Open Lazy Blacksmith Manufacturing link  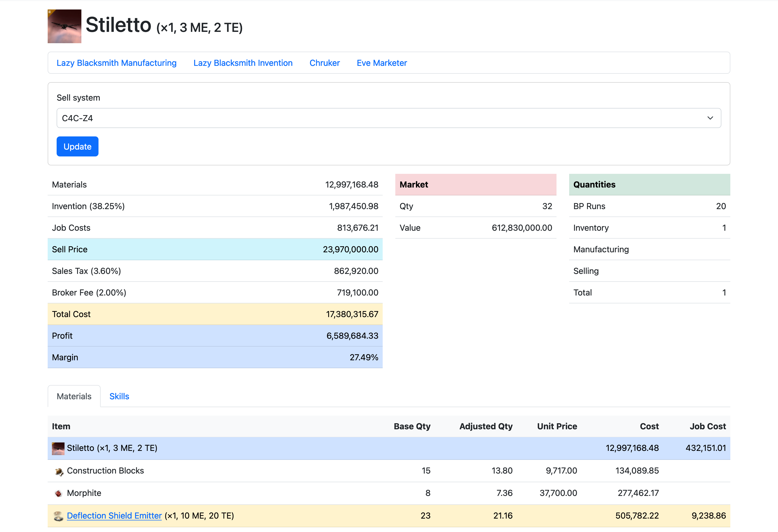coord(116,63)
